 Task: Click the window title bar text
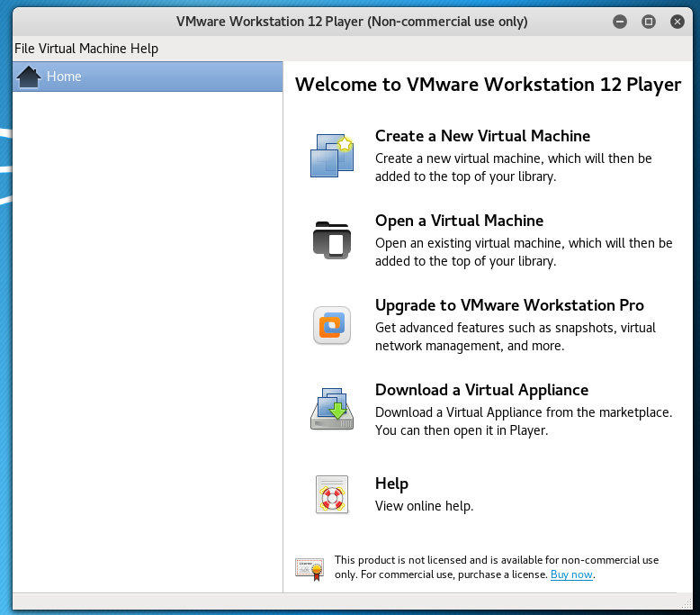[x=352, y=22]
